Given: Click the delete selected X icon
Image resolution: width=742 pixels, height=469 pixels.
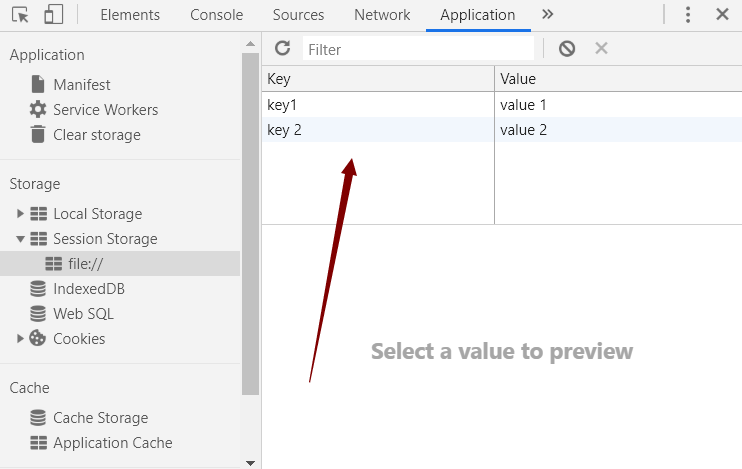Looking at the screenshot, I should click(x=601, y=48).
